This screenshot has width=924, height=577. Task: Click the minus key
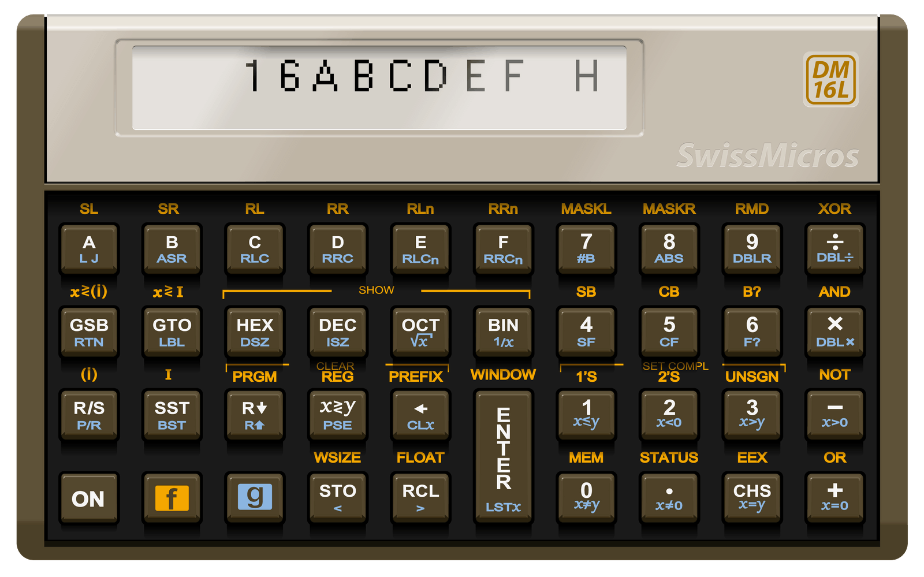[834, 415]
